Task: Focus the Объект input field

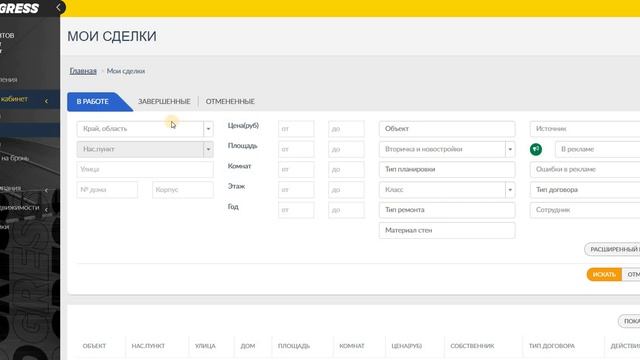Action: 447,129
